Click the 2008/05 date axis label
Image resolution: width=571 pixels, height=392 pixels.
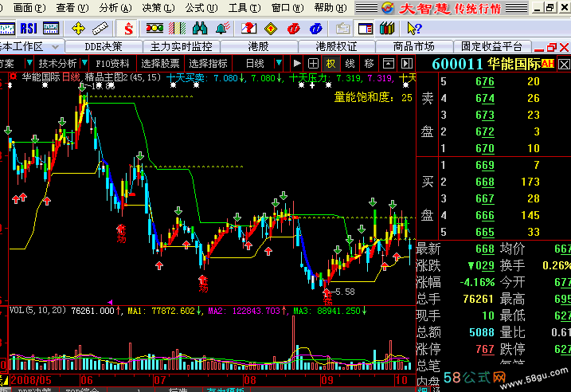click(31, 380)
